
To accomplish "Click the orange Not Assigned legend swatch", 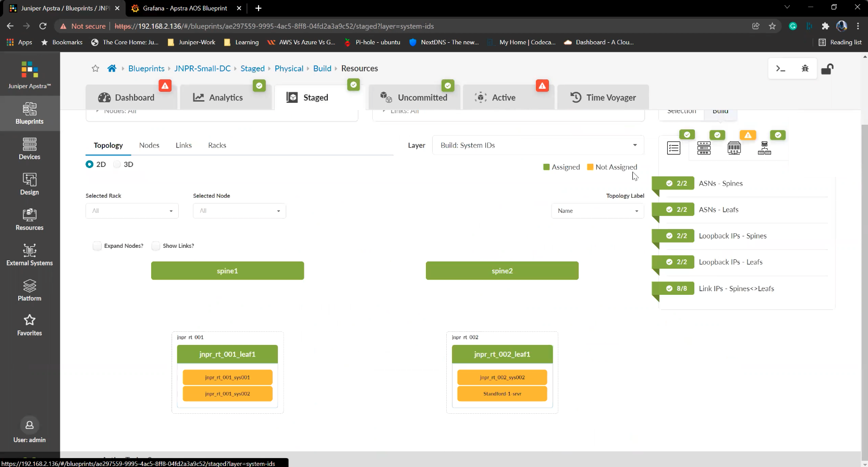I will pos(590,167).
